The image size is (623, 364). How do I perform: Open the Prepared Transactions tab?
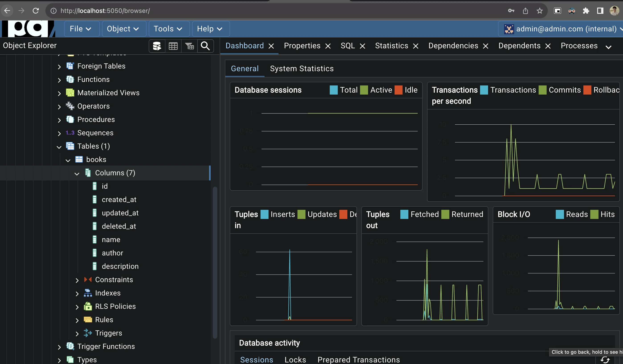[x=358, y=360]
